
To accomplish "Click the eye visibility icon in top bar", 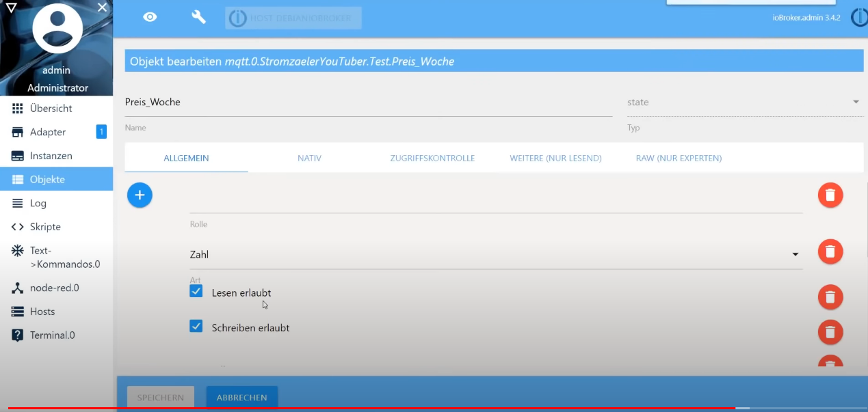I will point(150,18).
